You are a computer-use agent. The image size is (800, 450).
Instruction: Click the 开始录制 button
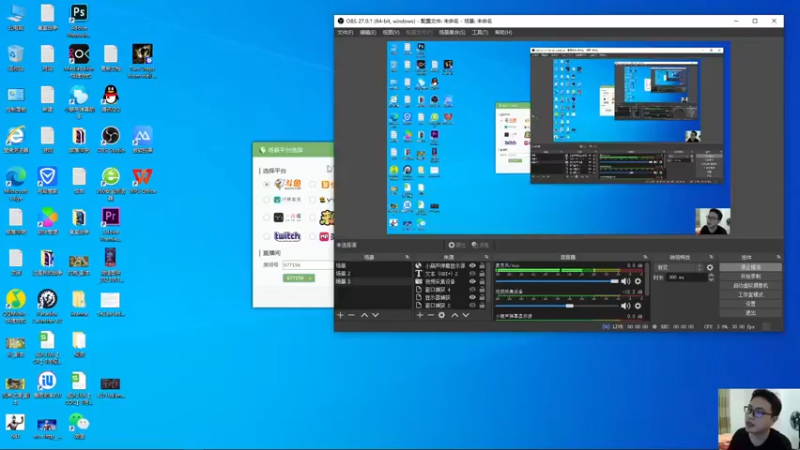click(x=750, y=277)
